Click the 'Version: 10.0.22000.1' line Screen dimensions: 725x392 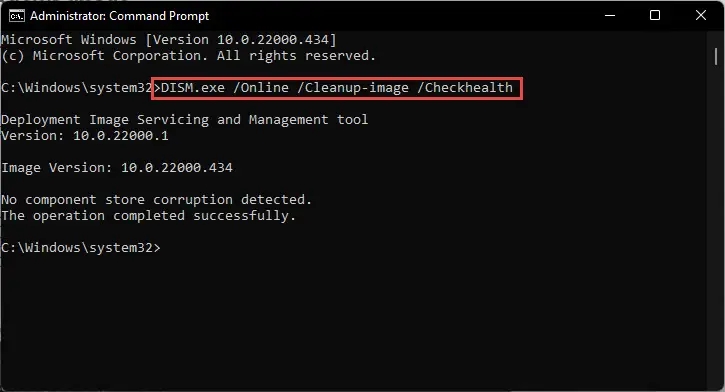tap(85, 136)
